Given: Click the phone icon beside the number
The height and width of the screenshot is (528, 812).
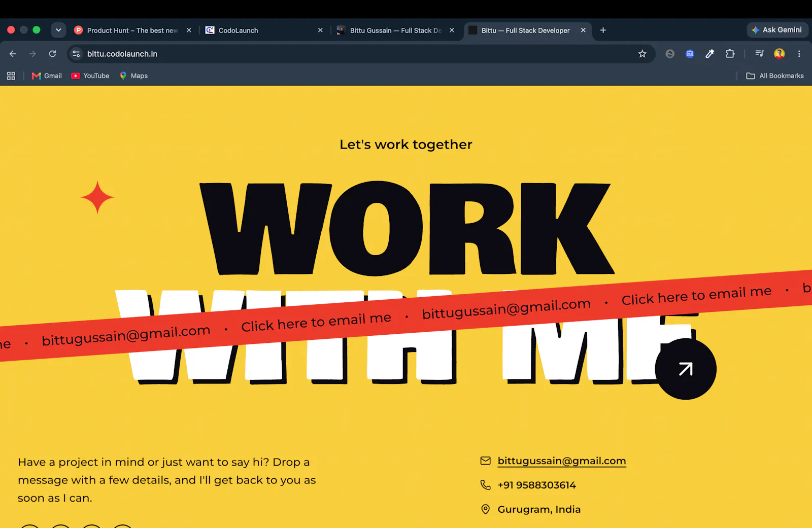Looking at the screenshot, I should pyautogui.click(x=486, y=485).
